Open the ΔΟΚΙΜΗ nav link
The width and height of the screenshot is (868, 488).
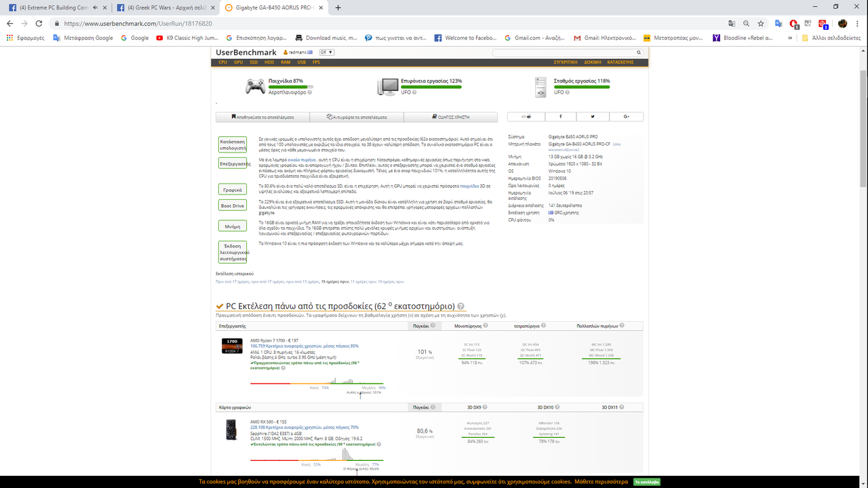coord(593,62)
